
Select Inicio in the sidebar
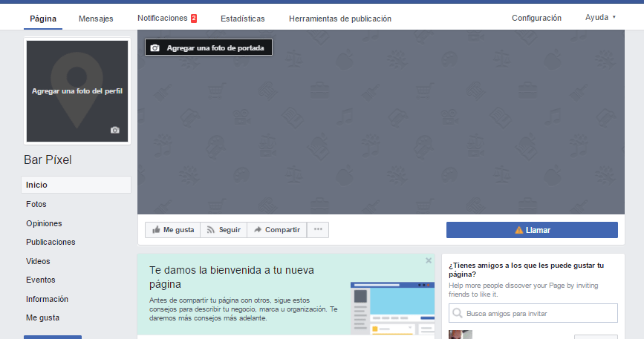pos(76,185)
